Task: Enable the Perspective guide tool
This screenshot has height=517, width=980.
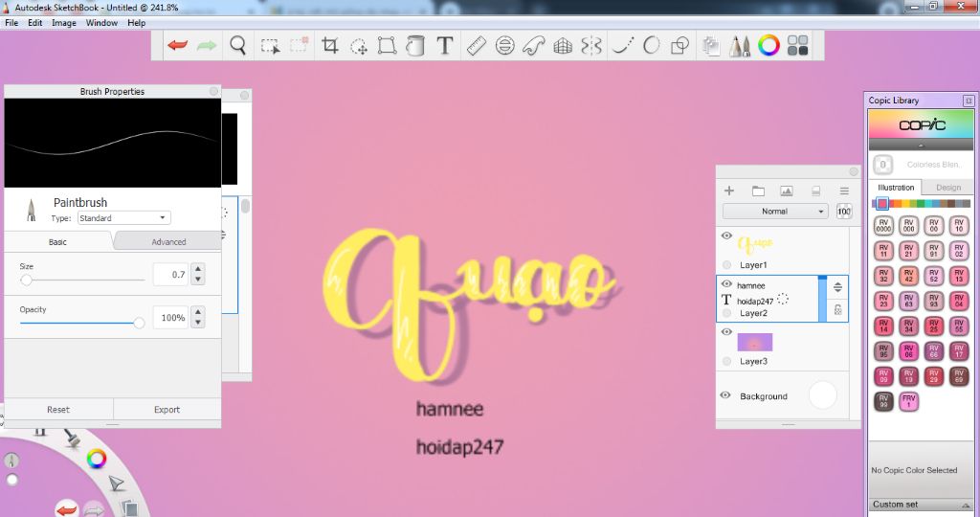Action: (563, 46)
